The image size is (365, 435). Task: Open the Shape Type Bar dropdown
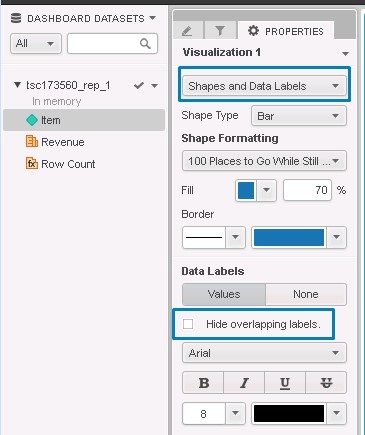(299, 116)
